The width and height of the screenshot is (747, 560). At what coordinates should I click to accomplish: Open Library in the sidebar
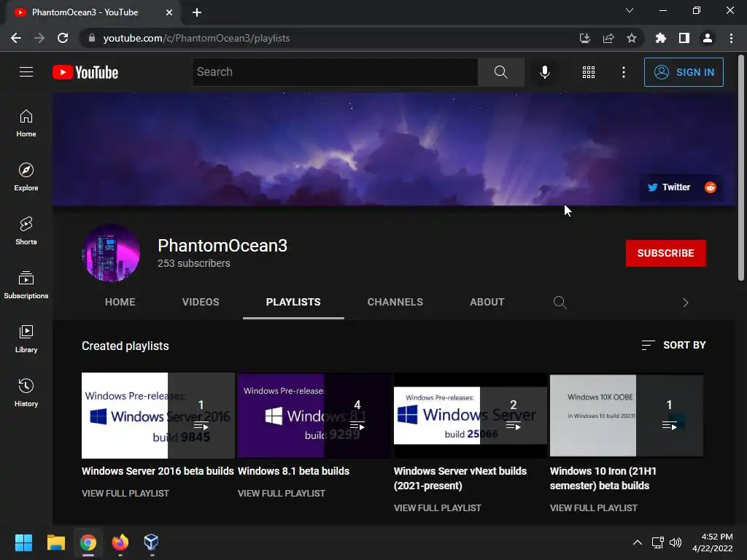26,338
